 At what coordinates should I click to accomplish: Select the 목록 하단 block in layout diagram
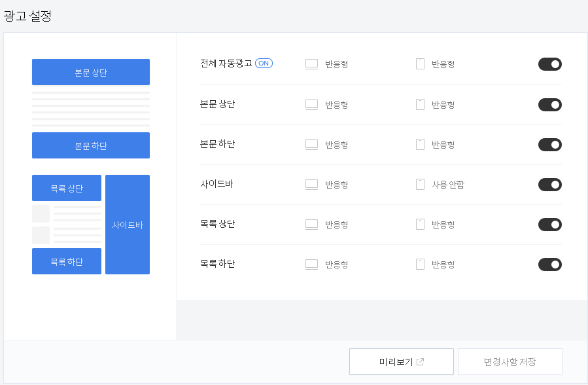click(66, 261)
